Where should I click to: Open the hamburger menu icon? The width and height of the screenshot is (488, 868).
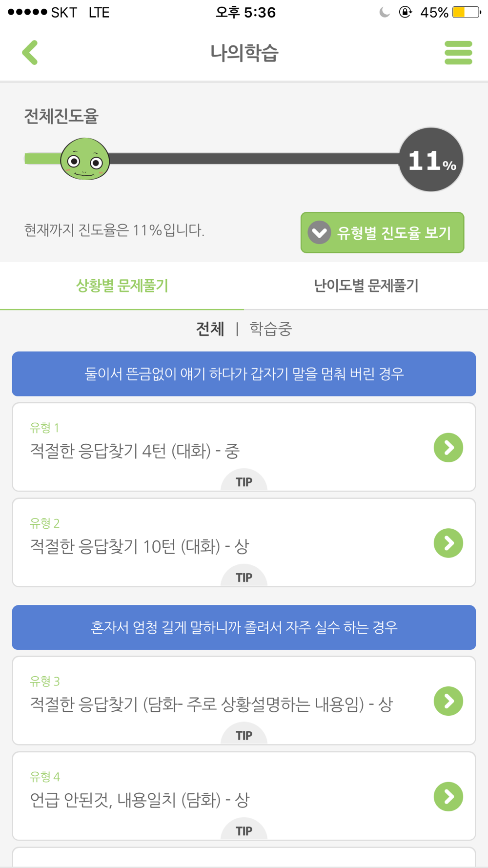click(458, 53)
